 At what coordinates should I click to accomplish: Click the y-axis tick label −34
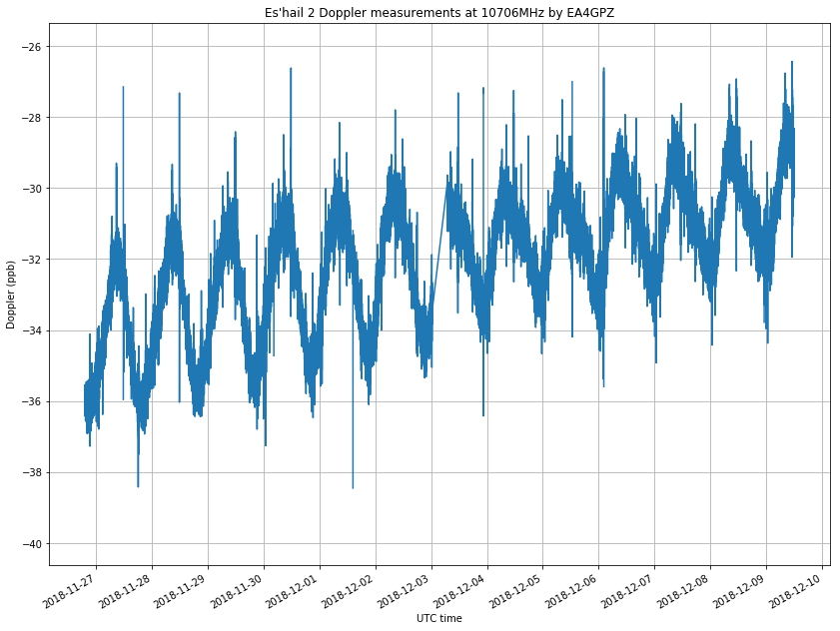click(x=32, y=330)
